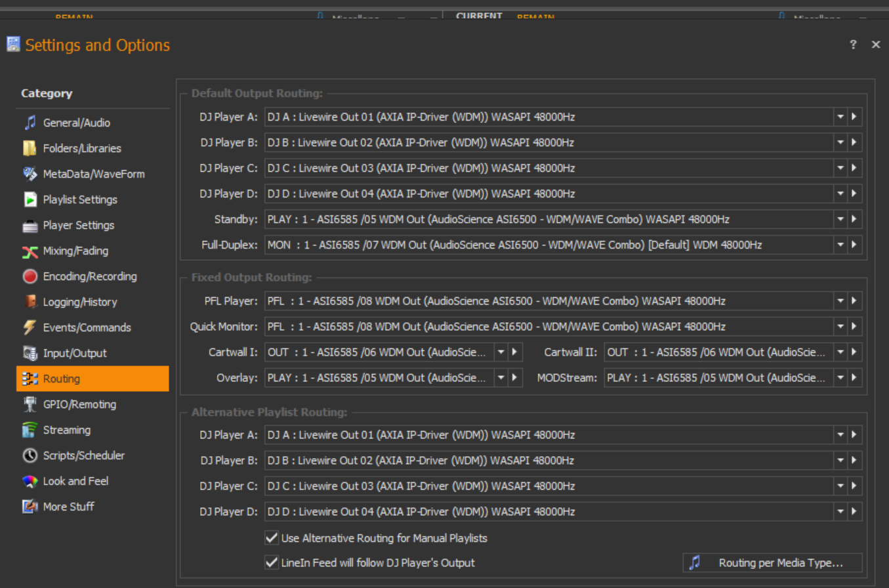Image resolution: width=889 pixels, height=588 pixels.
Task: Open Routing per Media Type settings
Action: [x=772, y=562]
